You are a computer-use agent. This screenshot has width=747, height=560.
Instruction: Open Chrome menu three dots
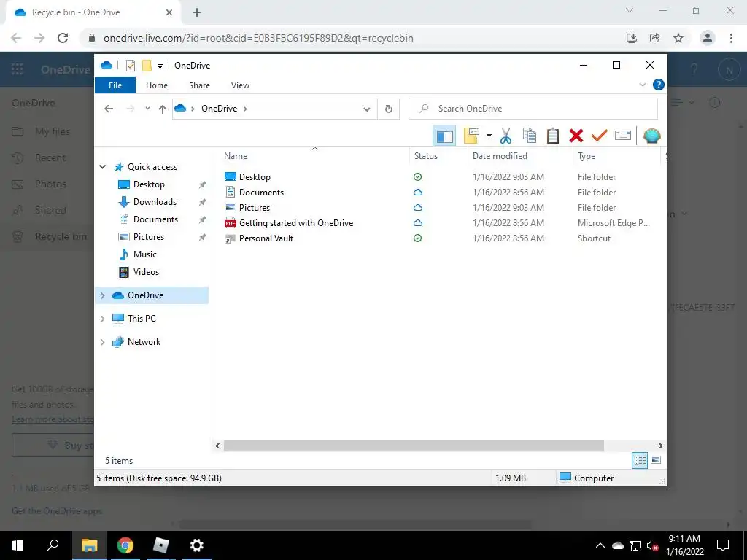[x=731, y=38]
